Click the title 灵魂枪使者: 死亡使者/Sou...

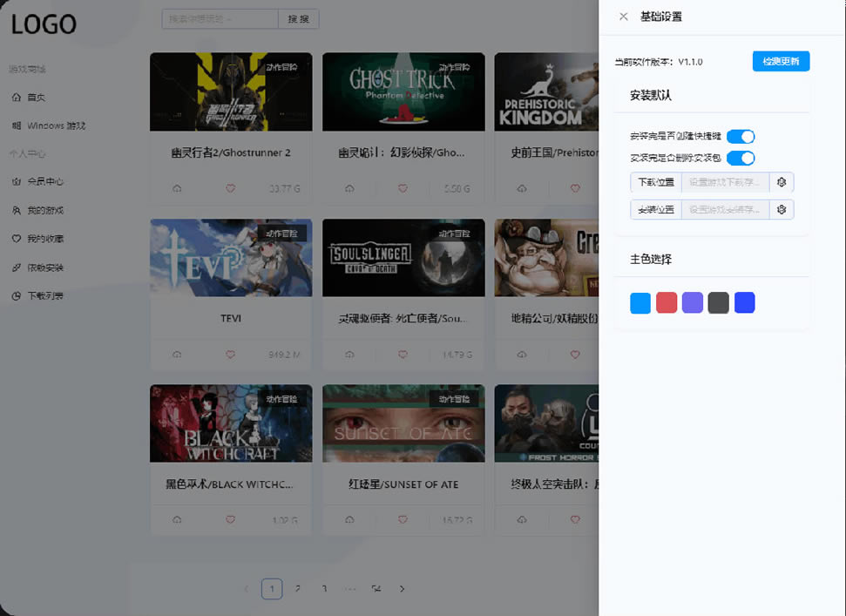coord(403,319)
